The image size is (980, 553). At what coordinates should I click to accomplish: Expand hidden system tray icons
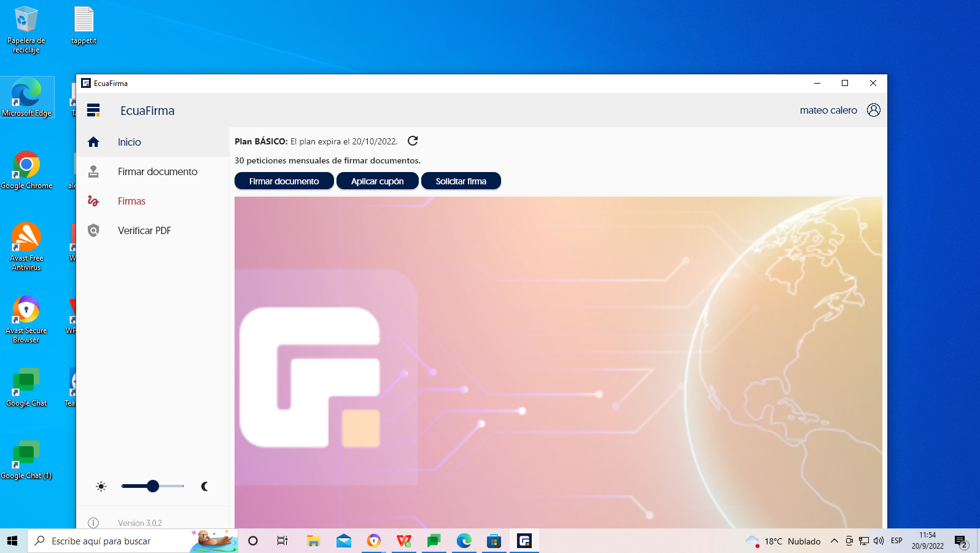834,541
